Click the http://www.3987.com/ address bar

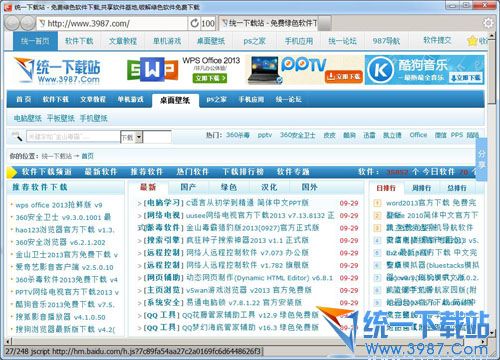pos(112,23)
